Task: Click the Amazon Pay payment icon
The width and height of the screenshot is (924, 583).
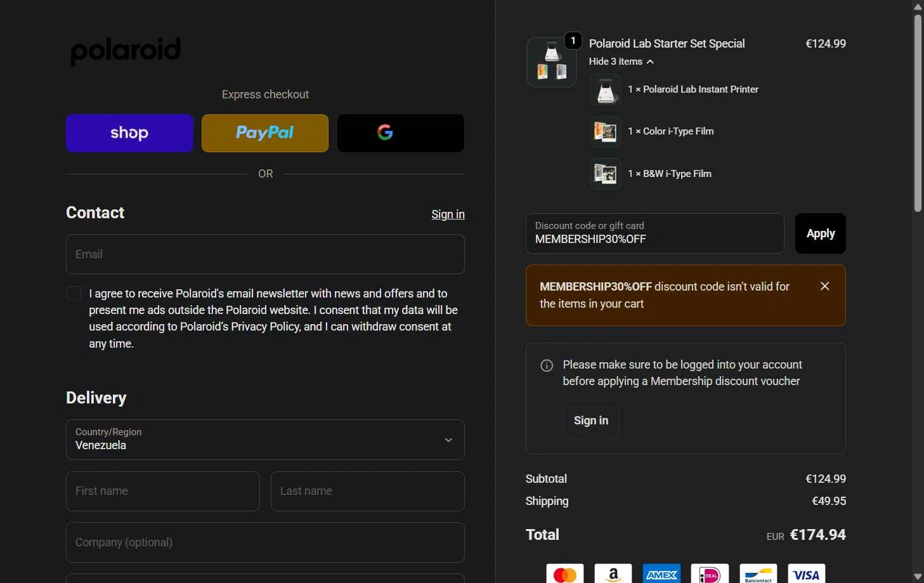Action: 613,575
